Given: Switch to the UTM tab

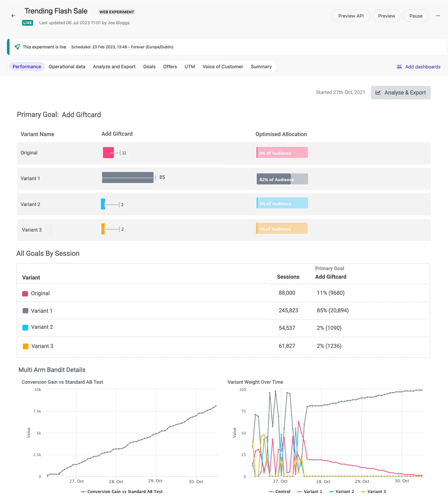Looking at the screenshot, I should [190, 67].
